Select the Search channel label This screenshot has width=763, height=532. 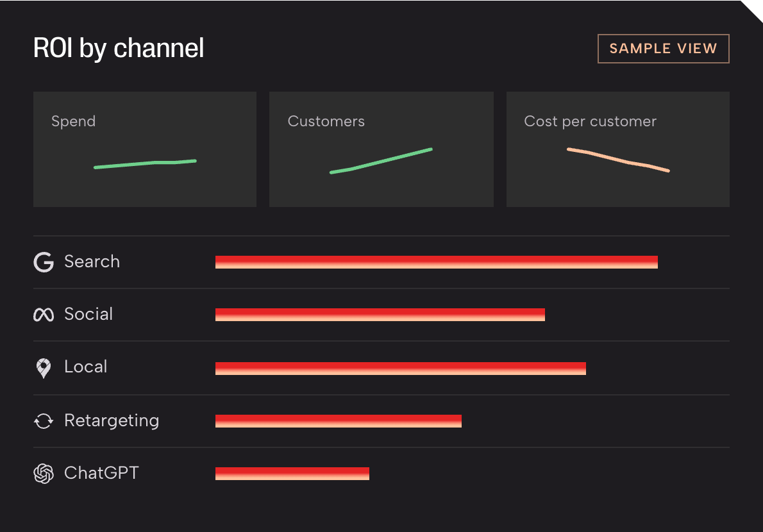coord(92,262)
